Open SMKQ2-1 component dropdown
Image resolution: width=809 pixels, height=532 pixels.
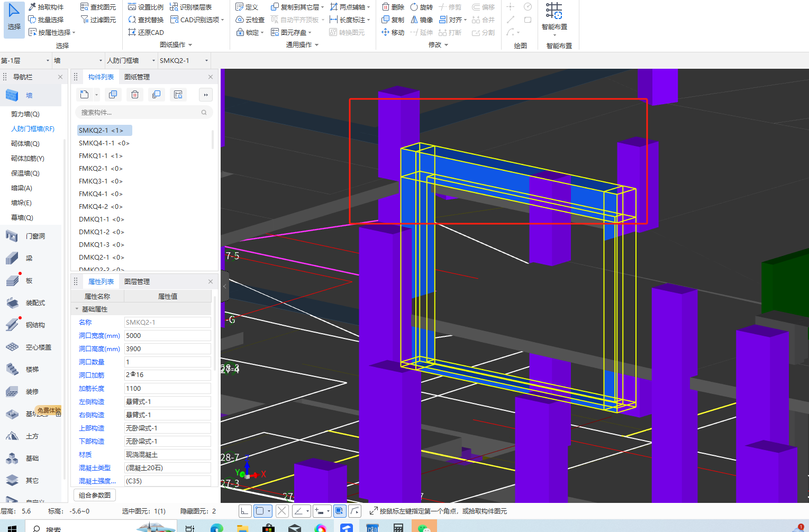point(184,60)
